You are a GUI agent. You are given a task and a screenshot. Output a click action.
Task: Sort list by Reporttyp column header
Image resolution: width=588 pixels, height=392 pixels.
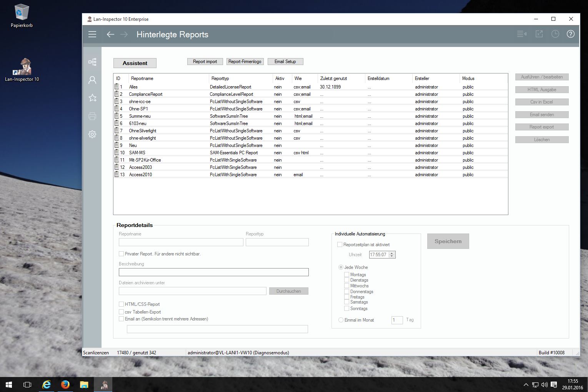point(220,78)
